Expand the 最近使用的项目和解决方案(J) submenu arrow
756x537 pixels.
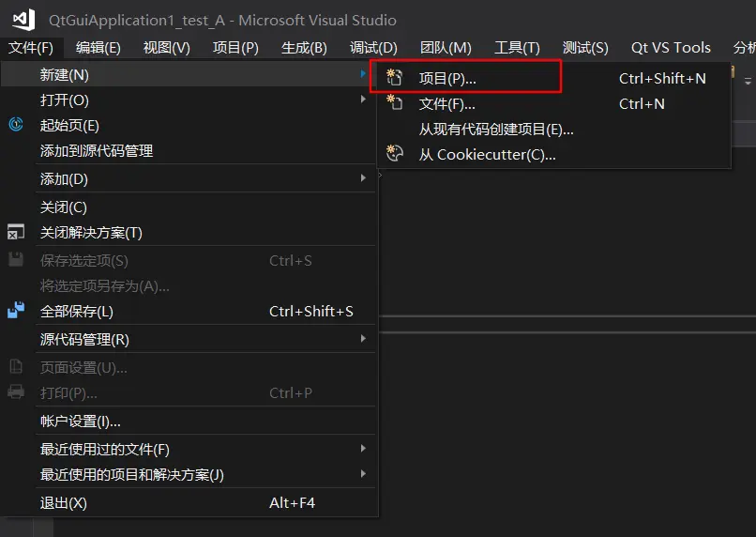click(x=363, y=473)
